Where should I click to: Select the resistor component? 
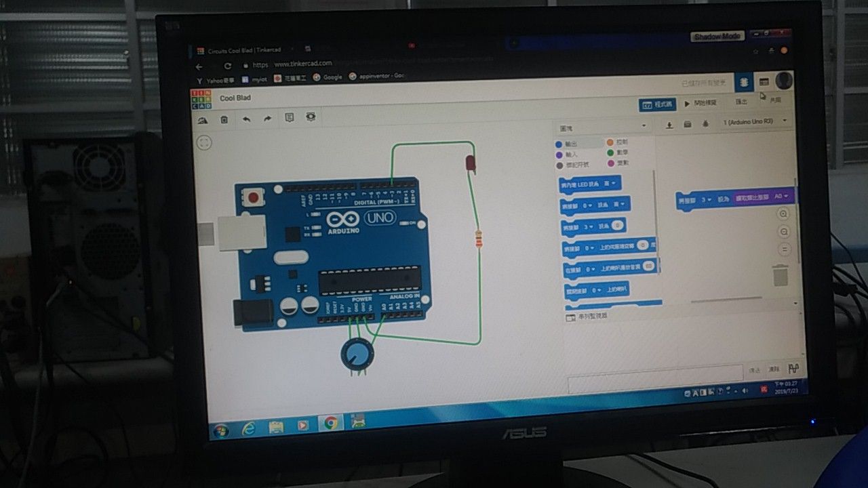click(x=479, y=239)
